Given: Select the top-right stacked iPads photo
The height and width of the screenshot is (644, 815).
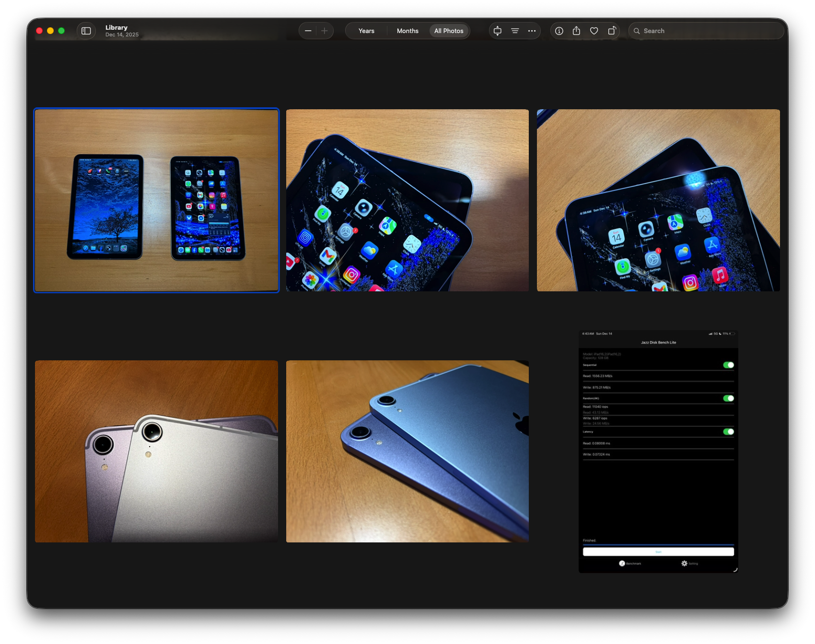Looking at the screenshot, I should [x=658, y=200].
